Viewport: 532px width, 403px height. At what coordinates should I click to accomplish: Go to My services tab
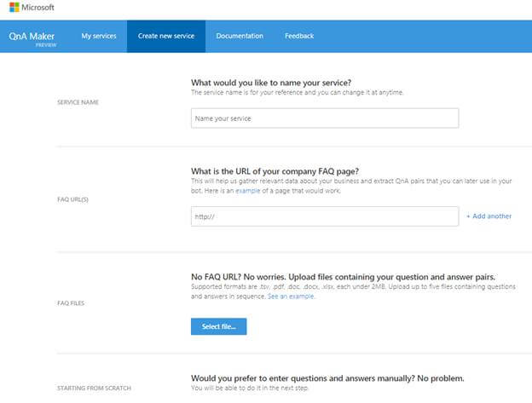pos(99,36)
